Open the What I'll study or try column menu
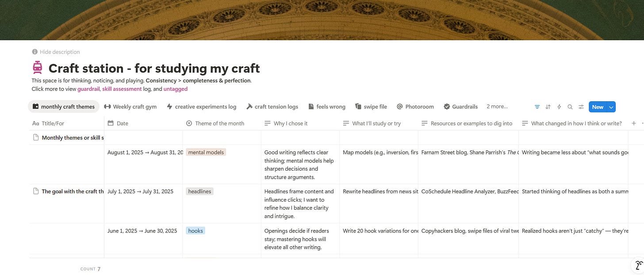The image size is (644, 275). pyautogui.click(x=379, y=123)
